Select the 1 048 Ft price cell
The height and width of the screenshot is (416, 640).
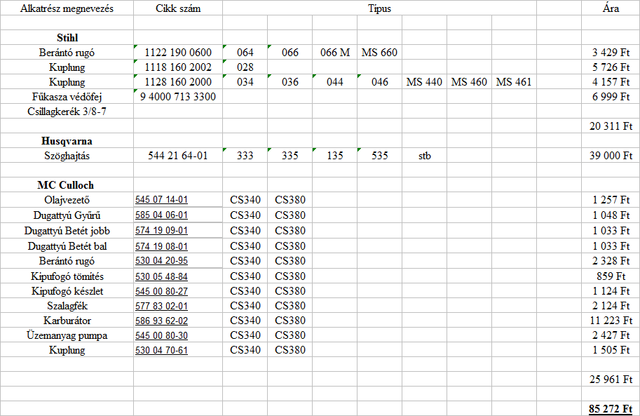pos(611,215)
